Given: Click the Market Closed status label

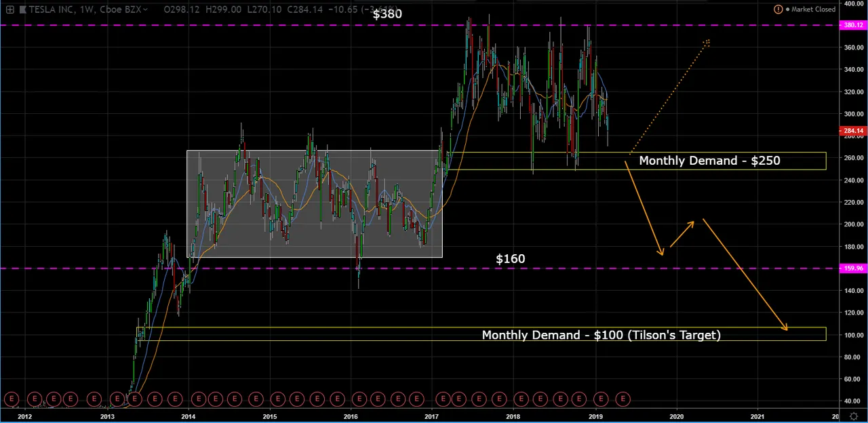Looking at the screenshot, I should click(x=813, y=9).
